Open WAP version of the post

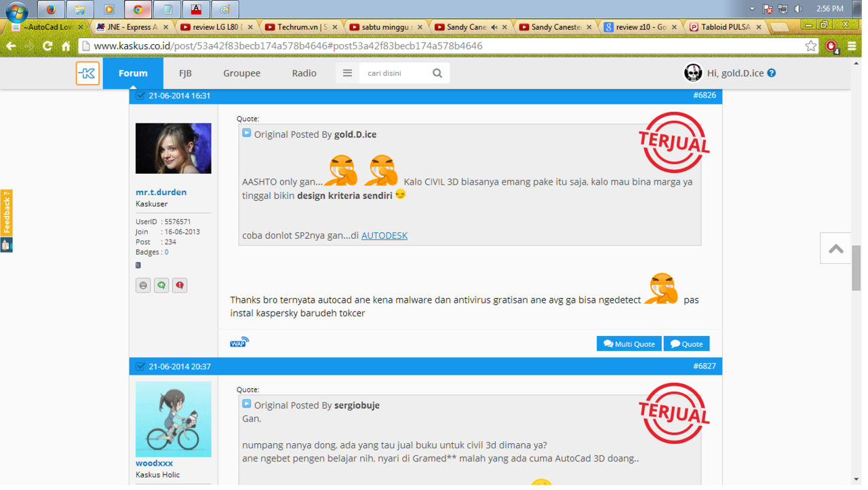(x=239, y=342)
